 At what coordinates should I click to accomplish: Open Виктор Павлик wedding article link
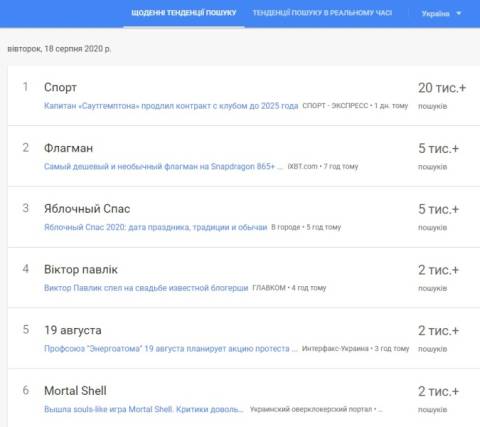(x=146, y=288)
